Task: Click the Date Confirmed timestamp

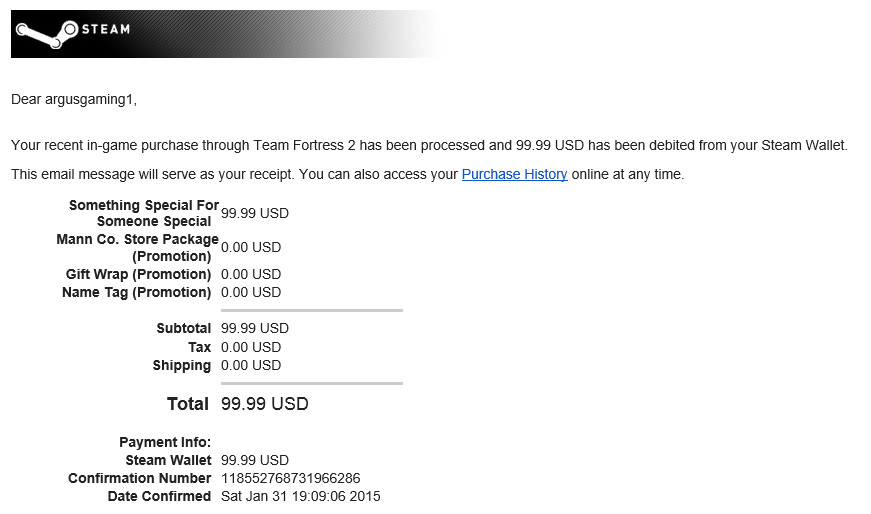Action: point(301,496)
